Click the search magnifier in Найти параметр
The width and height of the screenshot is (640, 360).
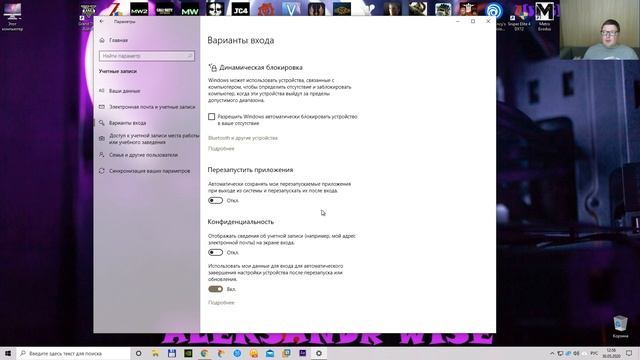(190, 56)
